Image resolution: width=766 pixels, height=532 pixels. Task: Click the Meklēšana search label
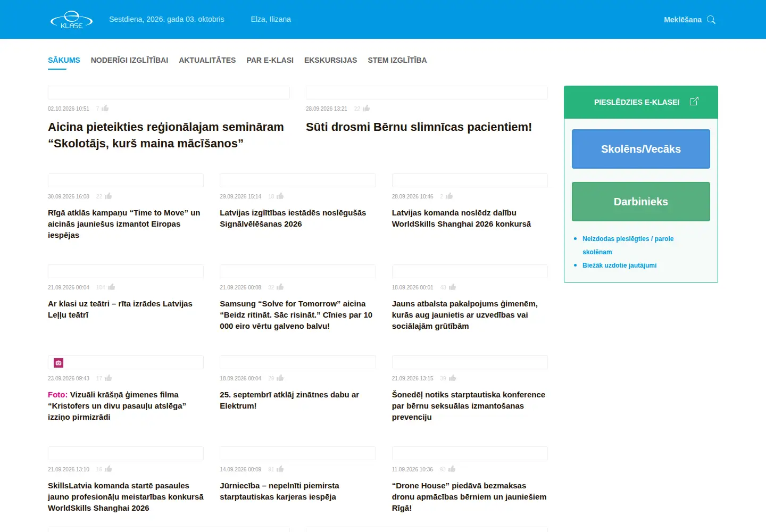tap(682, 20)
